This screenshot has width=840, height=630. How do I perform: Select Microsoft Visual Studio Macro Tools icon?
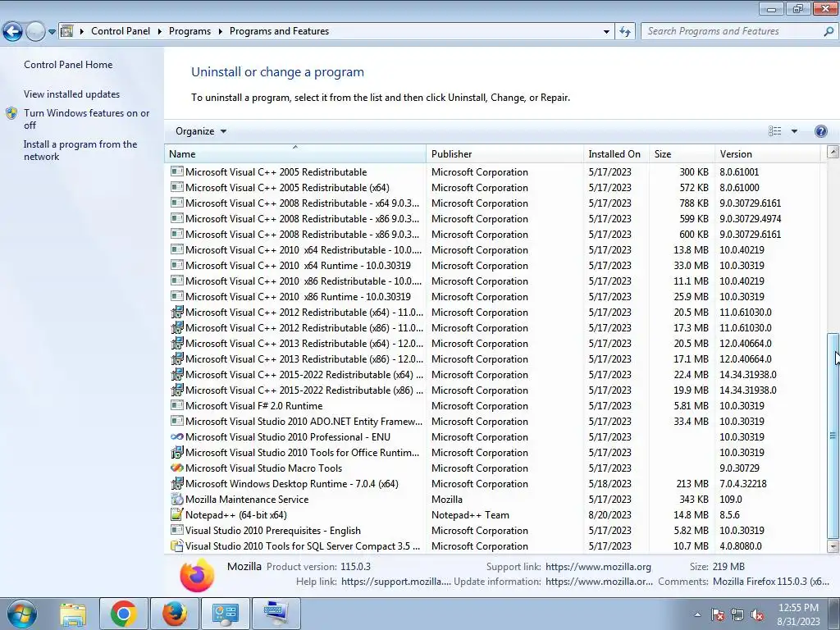click(177, 468)
